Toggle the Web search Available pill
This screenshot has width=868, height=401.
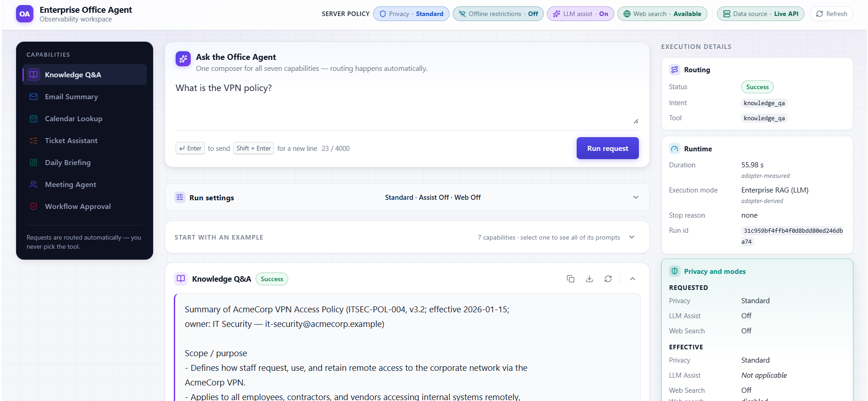(x=662, y=14)
